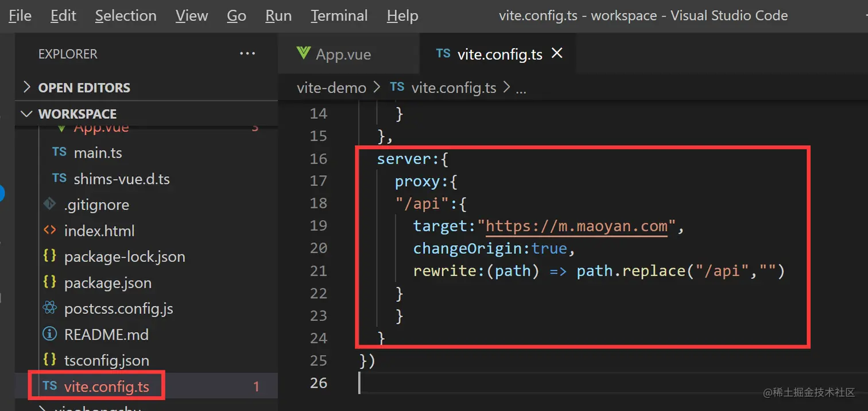Follow the https://m.maoyan.com link
868x411 pixels.
(577, 226)
